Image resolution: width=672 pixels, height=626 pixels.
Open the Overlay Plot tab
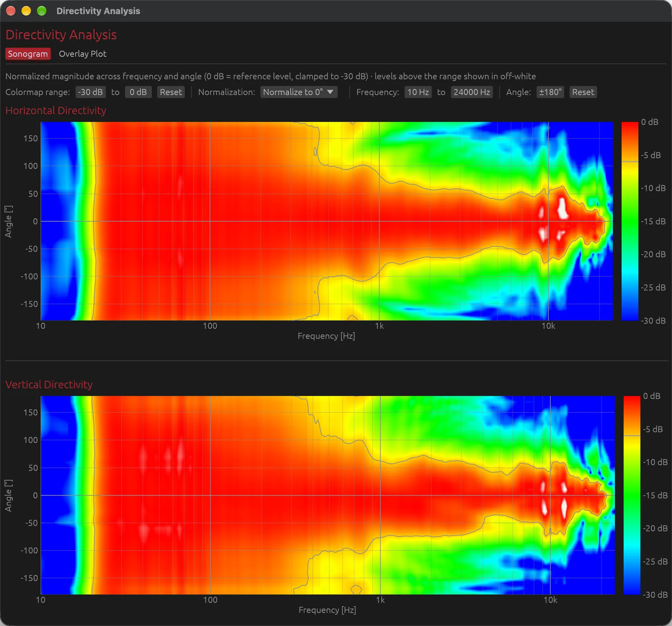(x=83, y=54)
